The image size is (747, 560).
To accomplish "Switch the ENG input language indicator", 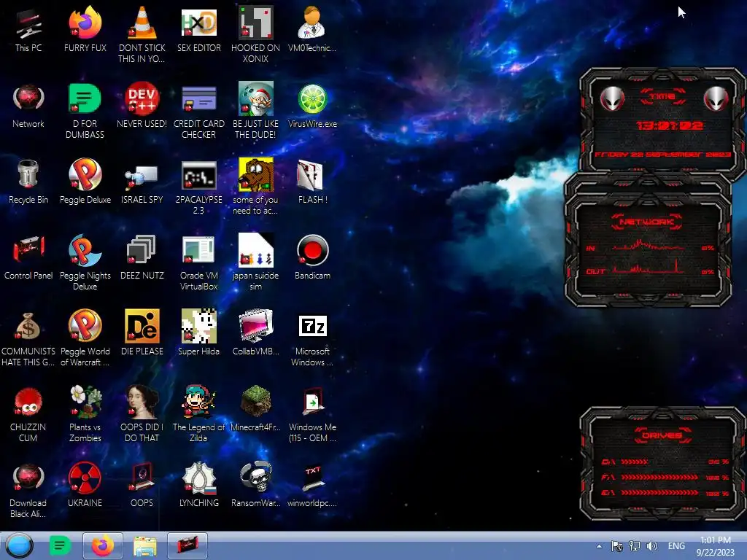I will click(x=676, y=546).
